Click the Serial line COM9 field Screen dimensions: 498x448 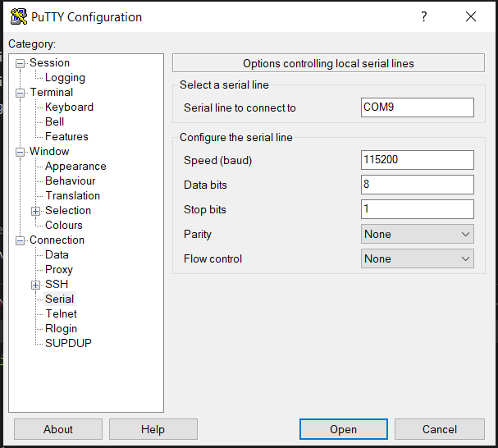[x=418, y=107]
